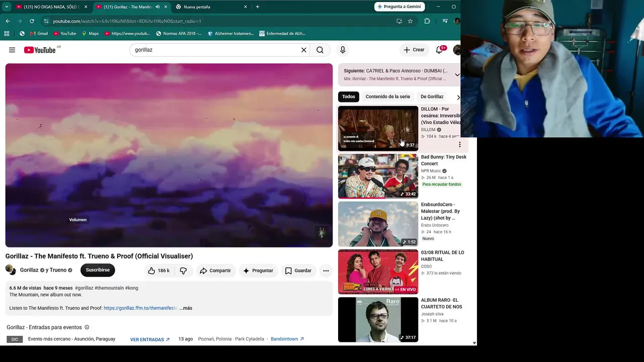This screenshot has width=644, height=362.
Task: Open the Enfermedad de Alzheimer bookmark
Action: click(x=282, y=34)
